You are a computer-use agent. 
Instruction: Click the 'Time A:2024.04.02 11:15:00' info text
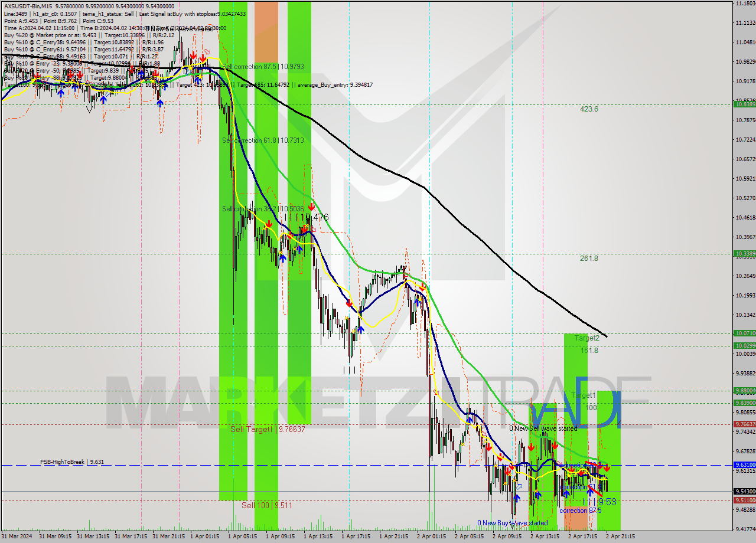point(39,28)
